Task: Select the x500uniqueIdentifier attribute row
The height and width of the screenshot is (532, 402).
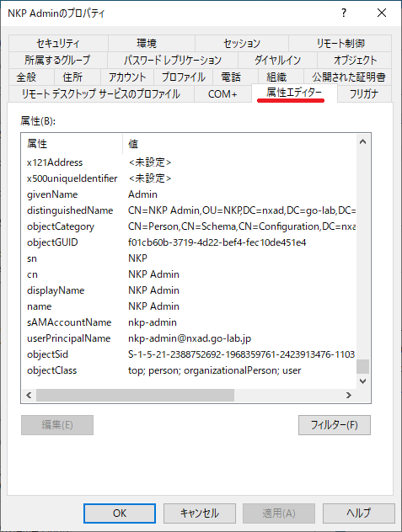Action: coord(190,178)
